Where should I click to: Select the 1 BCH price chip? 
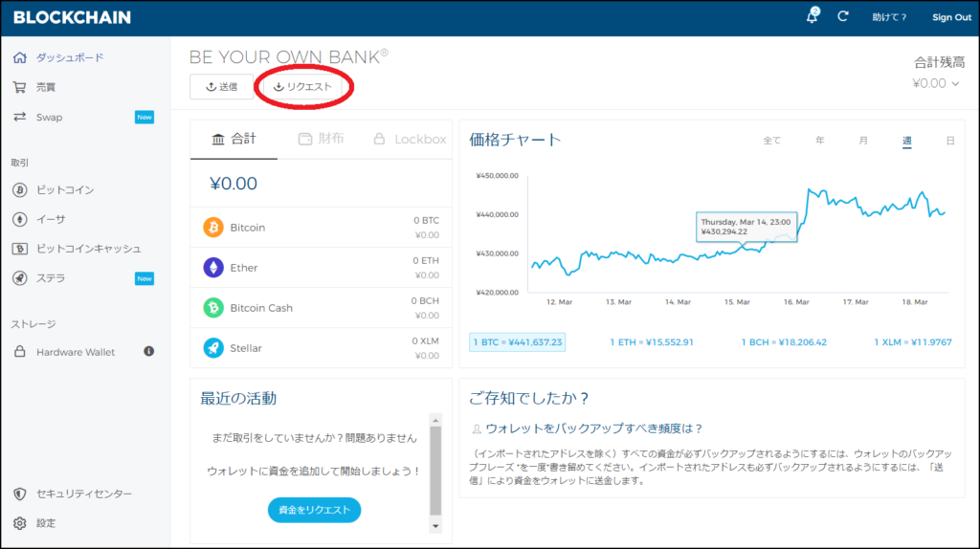(x=784, y=342)
